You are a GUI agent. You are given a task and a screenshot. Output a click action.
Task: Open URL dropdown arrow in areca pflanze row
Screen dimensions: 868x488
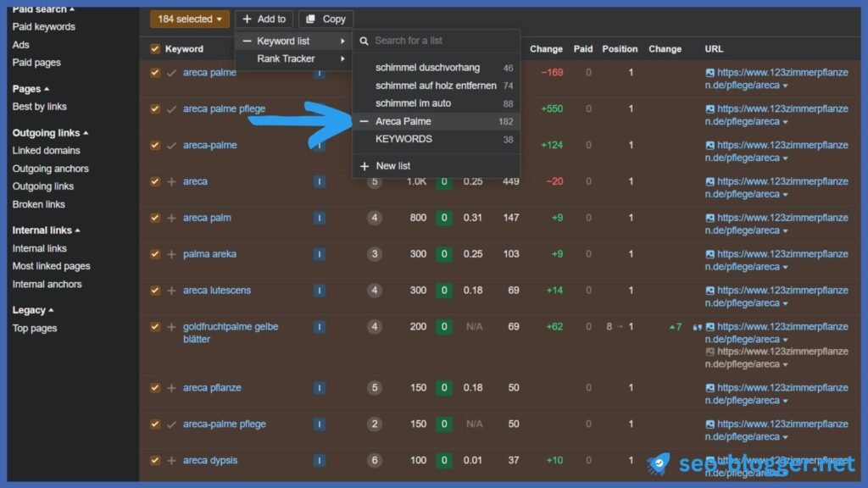[785, 401]
